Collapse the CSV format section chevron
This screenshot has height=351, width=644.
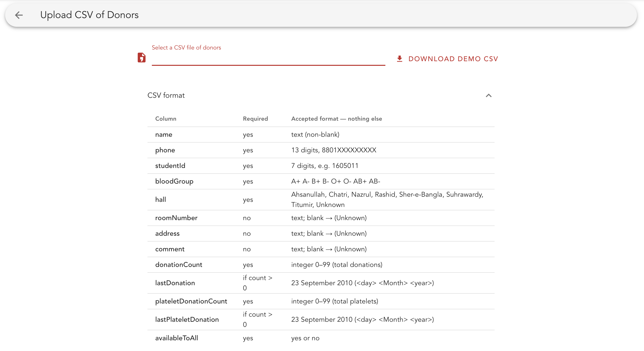click(x=488, y=96)
